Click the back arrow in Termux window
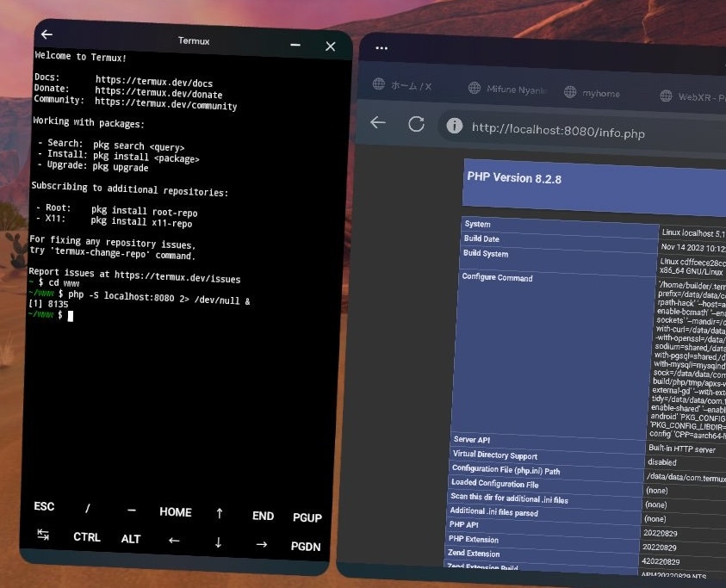The height and width of the screenshot is (588, 726). pyautogui.click(x=47, y=34)
